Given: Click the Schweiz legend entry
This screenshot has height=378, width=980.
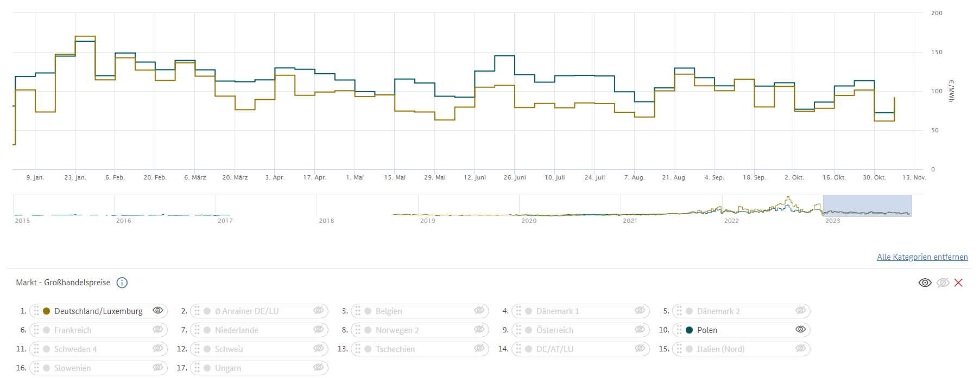Looking at the screenshot, I should click(x=229, y=349).
